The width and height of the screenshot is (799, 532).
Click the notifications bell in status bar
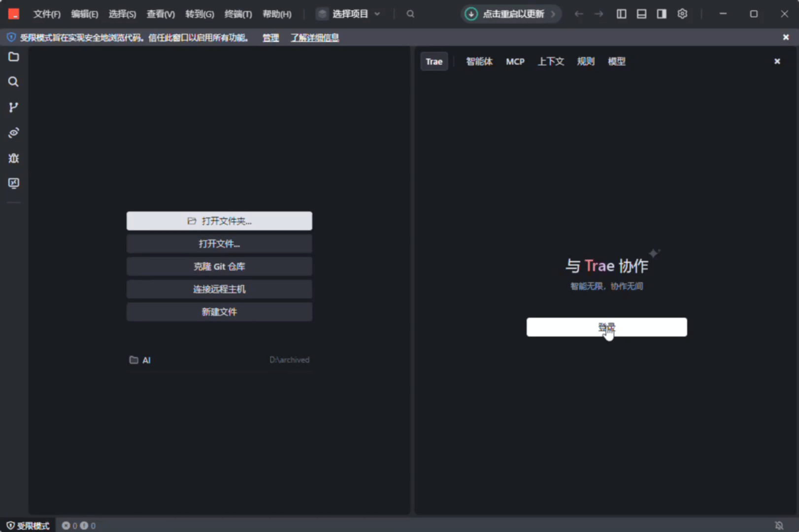click(x=779, y=526)
